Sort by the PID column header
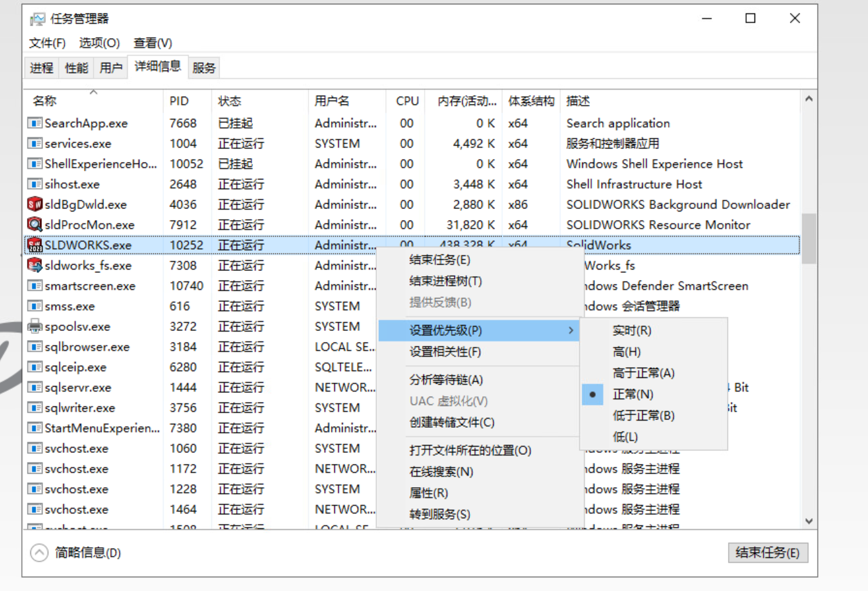Image resolution: width=868 pixels, height=591 pixels. point(187,101)
